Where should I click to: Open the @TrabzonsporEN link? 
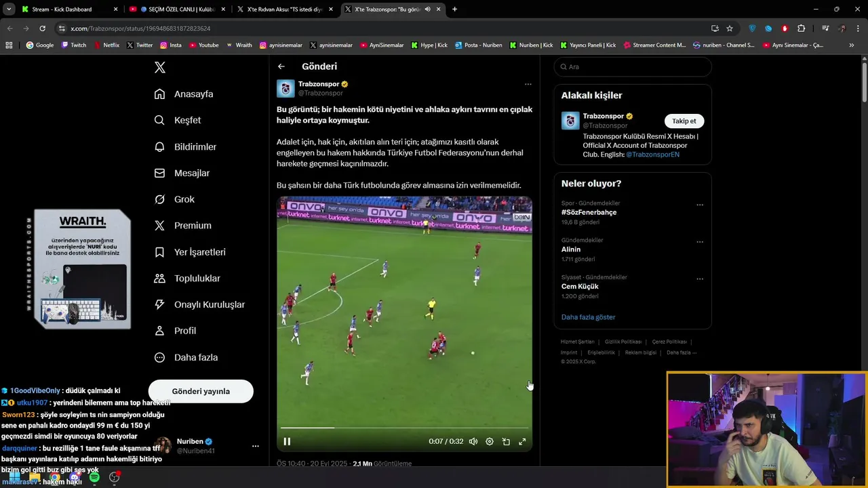(652, 155)
